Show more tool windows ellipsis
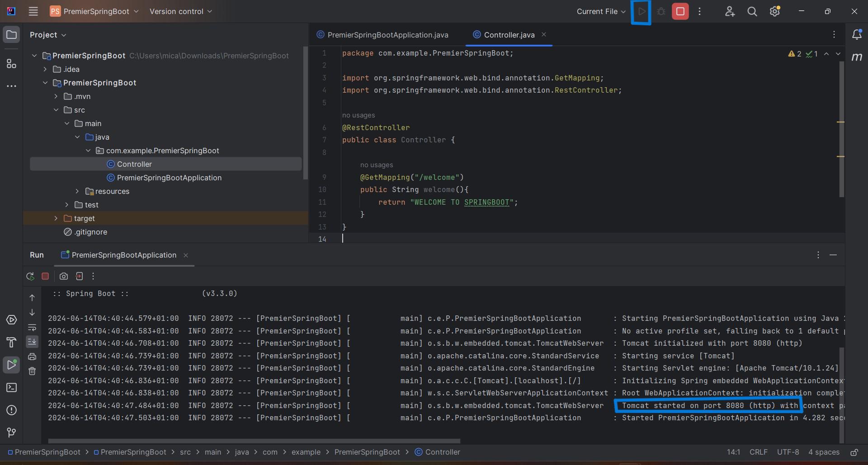Screen dimensions: 868x465 click(11, 86)
